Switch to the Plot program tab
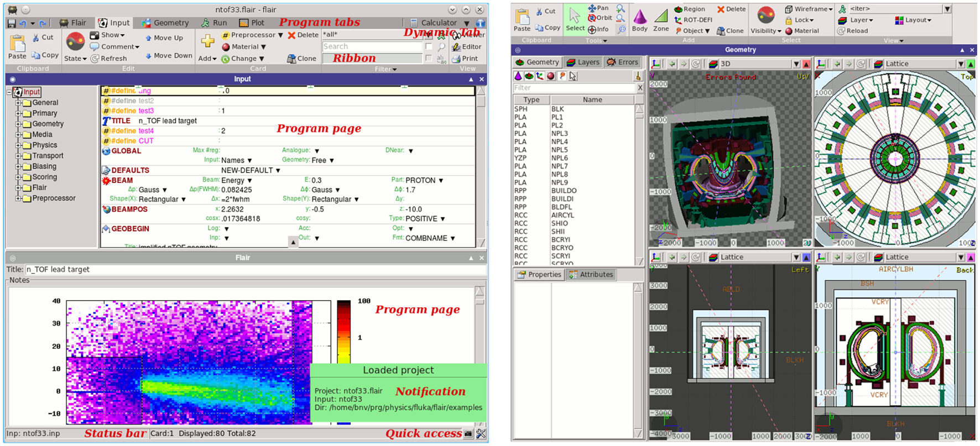Screen dimensions: 980x446 pyautogui.click(x=252, y=23)
